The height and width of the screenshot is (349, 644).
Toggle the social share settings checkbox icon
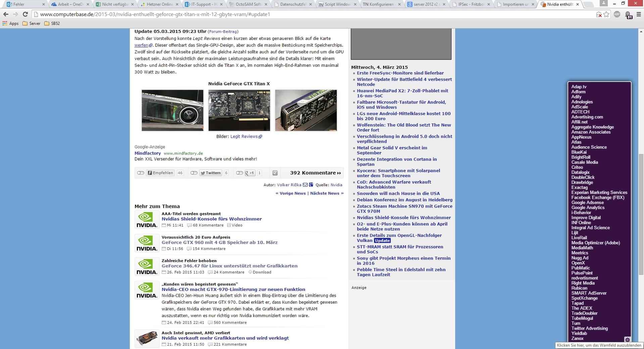click(275, 173)
